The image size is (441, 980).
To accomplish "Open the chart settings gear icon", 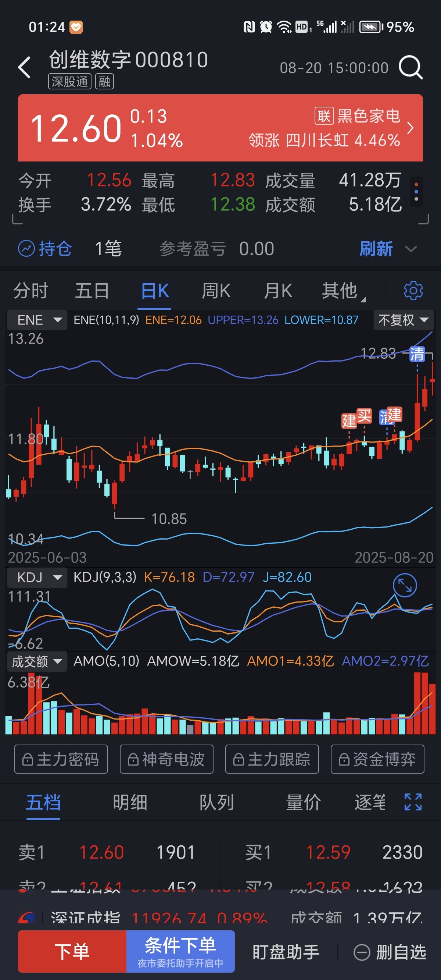I will pos(413,291).
